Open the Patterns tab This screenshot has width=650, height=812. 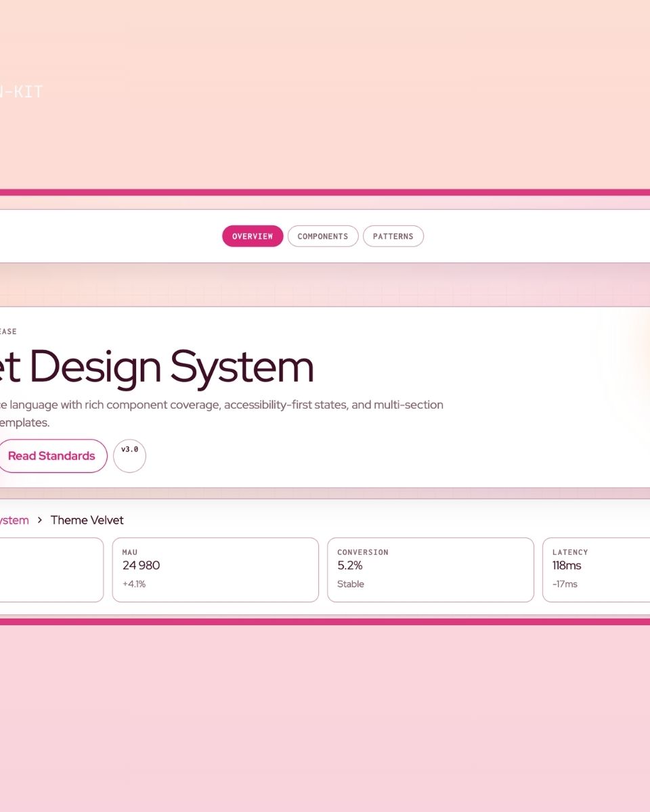[x=393, y=236]
